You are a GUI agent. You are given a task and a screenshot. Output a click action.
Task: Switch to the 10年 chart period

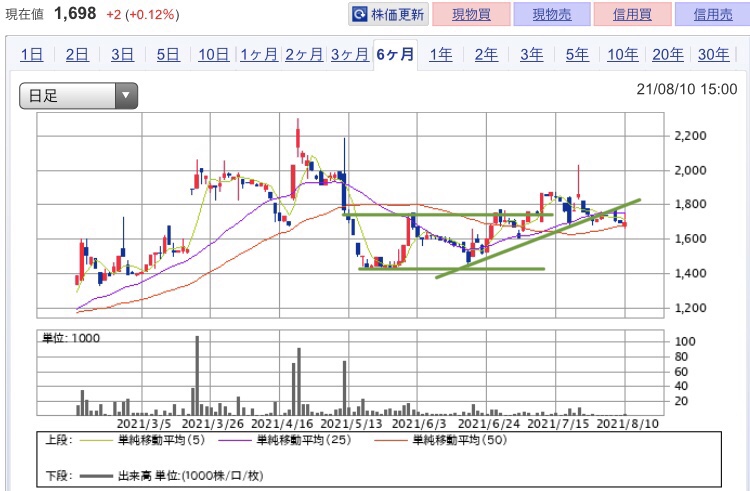(622, 55)
